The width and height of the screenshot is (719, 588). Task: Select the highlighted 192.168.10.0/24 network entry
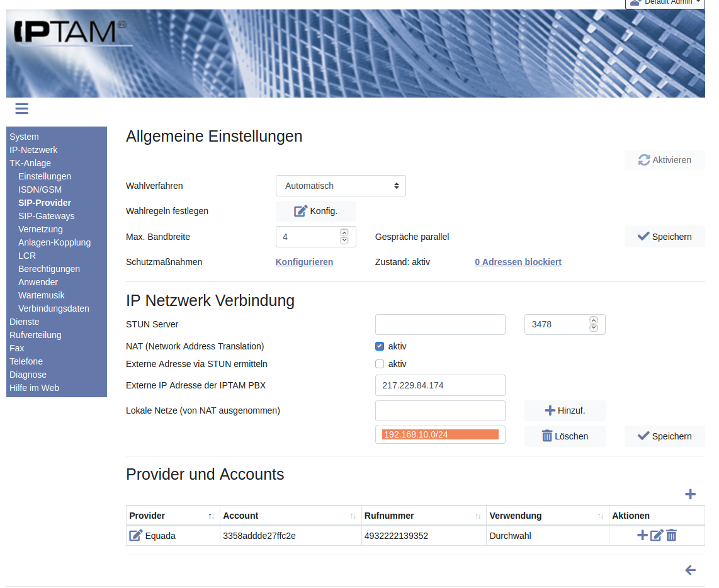click(440, 434)
